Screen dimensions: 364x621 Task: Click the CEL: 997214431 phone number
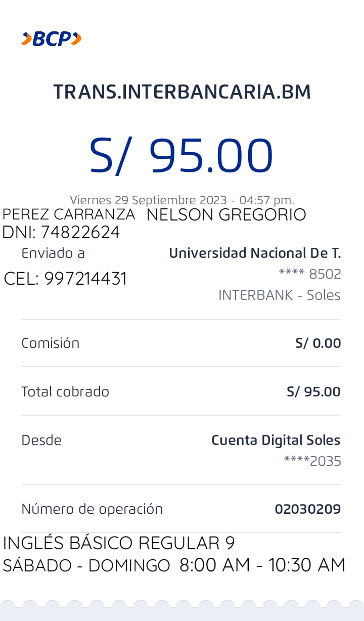[65, 279]
